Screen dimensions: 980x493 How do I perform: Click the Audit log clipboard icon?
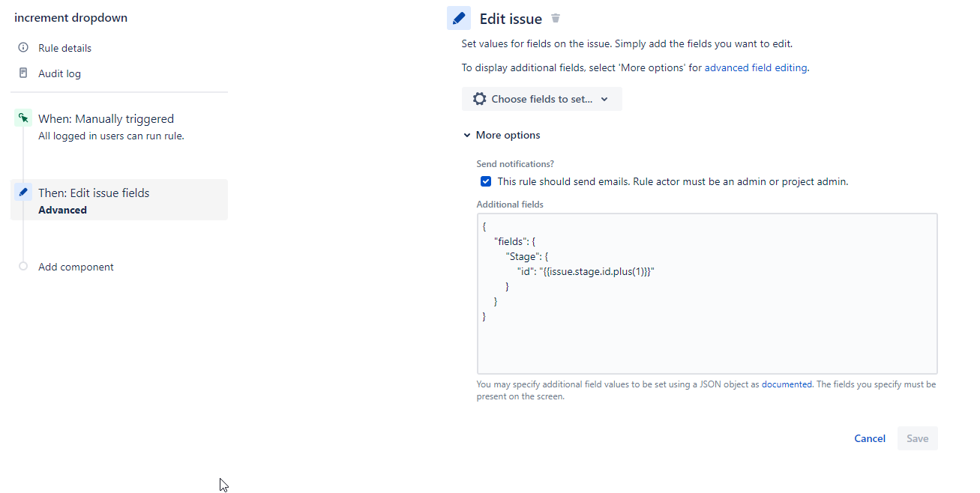click(x=23, y=73)
